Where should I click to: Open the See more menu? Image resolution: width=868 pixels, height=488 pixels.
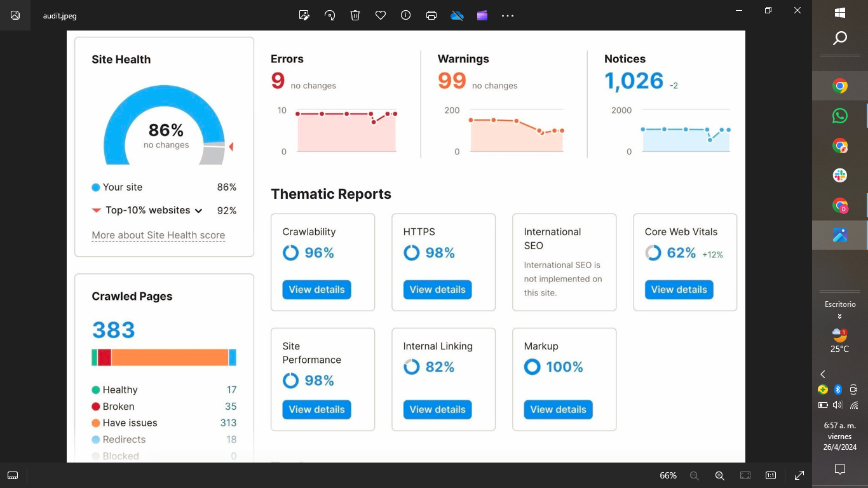click(x=508, y=15)
